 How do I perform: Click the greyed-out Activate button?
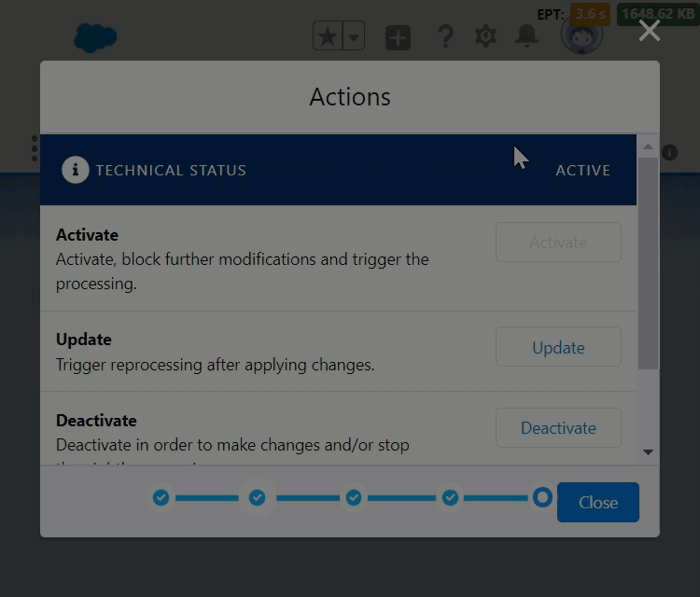[x=558, y=243]
